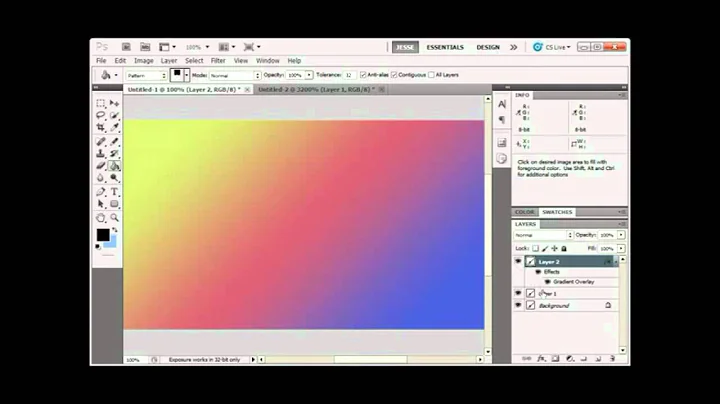This screenshot has width=720, height=404.
Task: Open the Character panel icon
Action: (x=502, y=104)
